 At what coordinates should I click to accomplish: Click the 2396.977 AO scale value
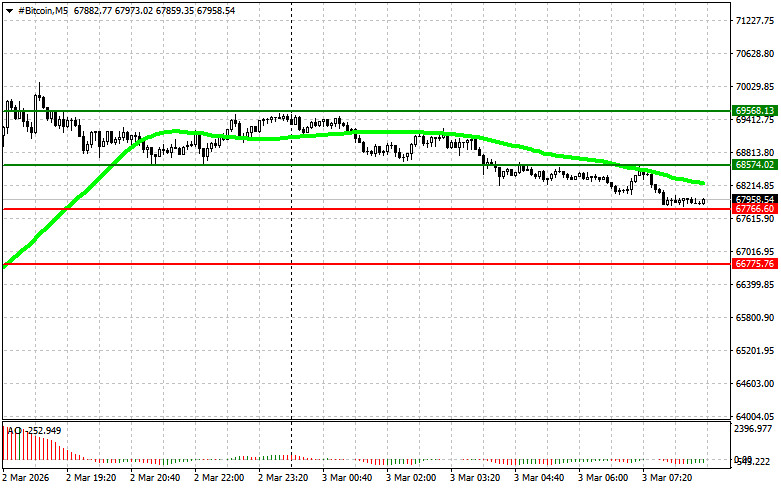click(755, 428)
